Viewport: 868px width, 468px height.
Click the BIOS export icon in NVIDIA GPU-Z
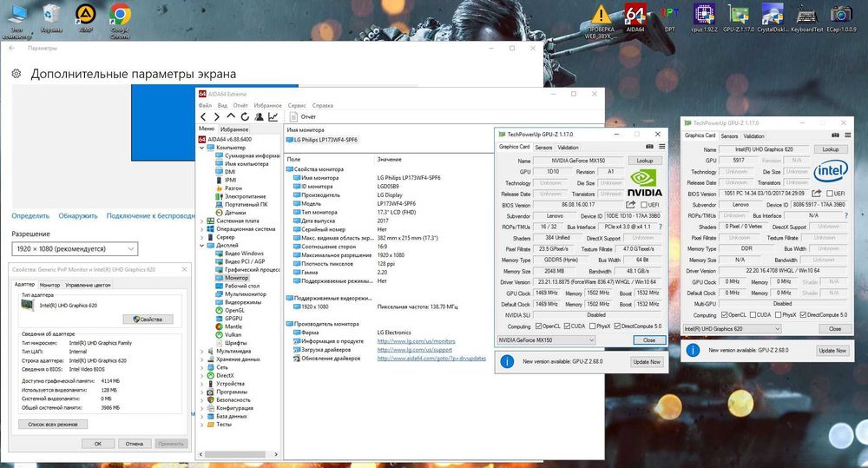click(630, 205)
